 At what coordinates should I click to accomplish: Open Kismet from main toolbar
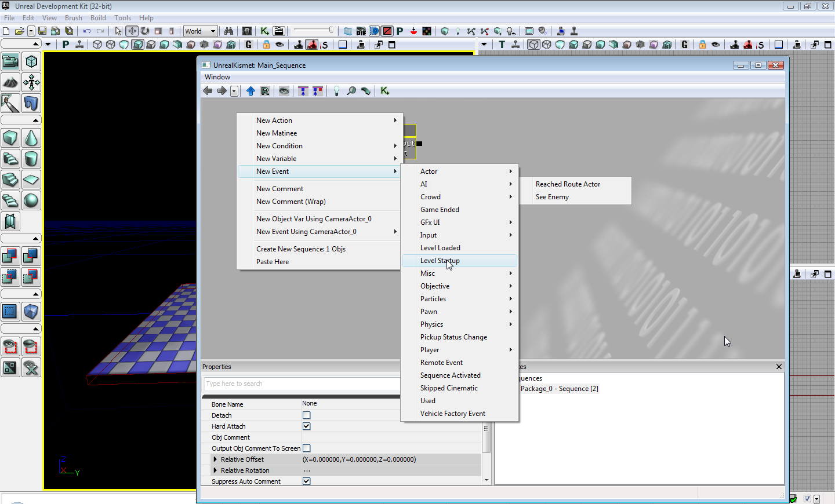pyautogui.click(x=265, y=31)
